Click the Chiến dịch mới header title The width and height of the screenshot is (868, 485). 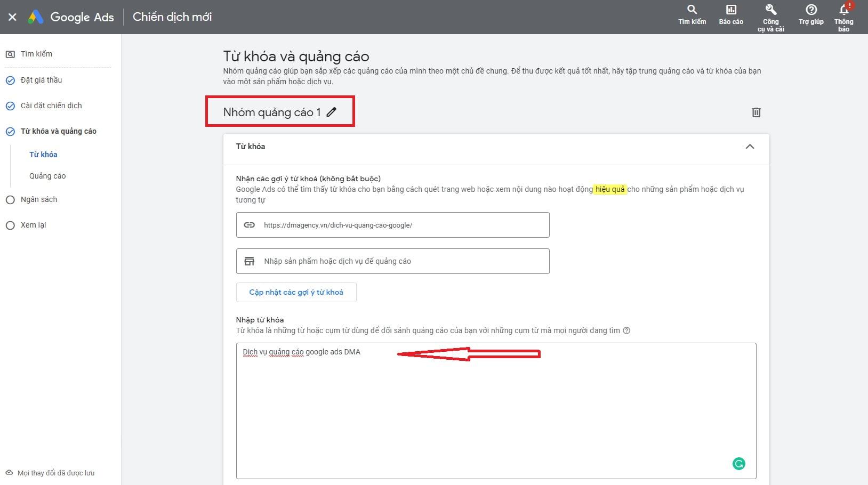172,17
